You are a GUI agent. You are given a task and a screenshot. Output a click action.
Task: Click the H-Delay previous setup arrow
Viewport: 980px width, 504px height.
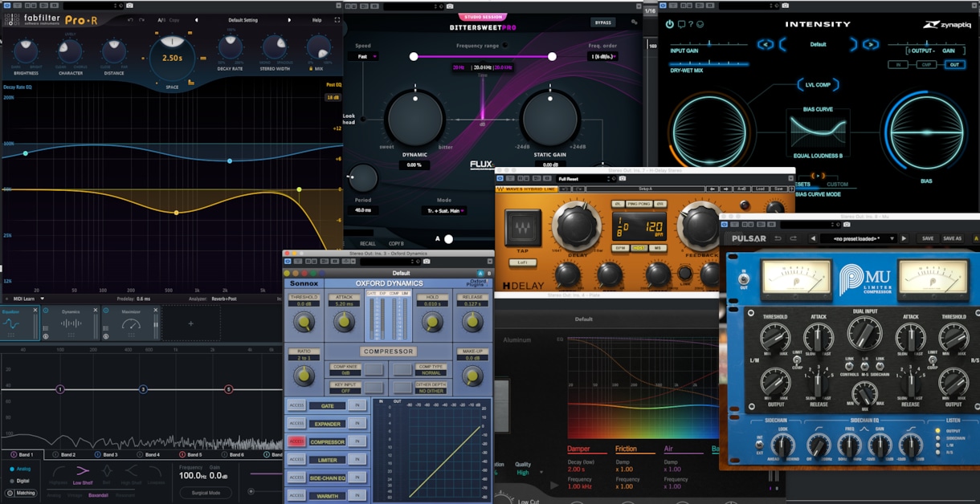712,189
